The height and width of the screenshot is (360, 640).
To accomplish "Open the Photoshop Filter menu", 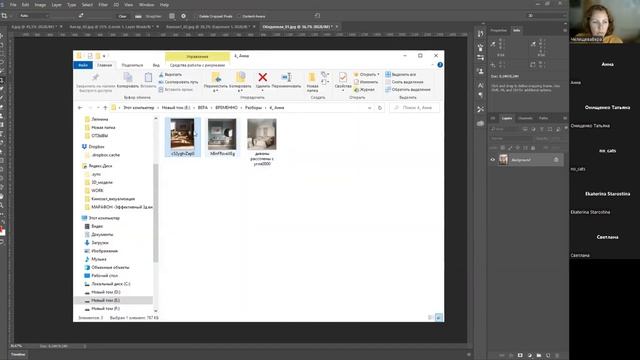I will coord(103,5).
